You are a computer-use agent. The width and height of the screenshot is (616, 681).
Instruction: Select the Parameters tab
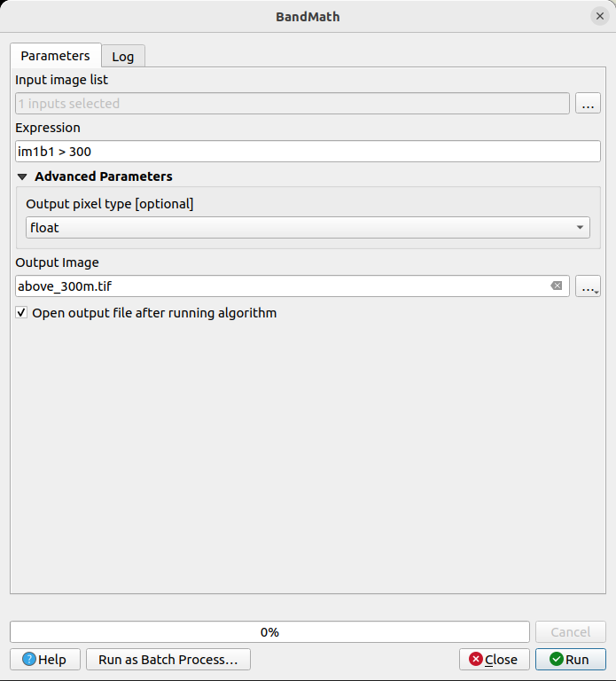tap(55, 56)
